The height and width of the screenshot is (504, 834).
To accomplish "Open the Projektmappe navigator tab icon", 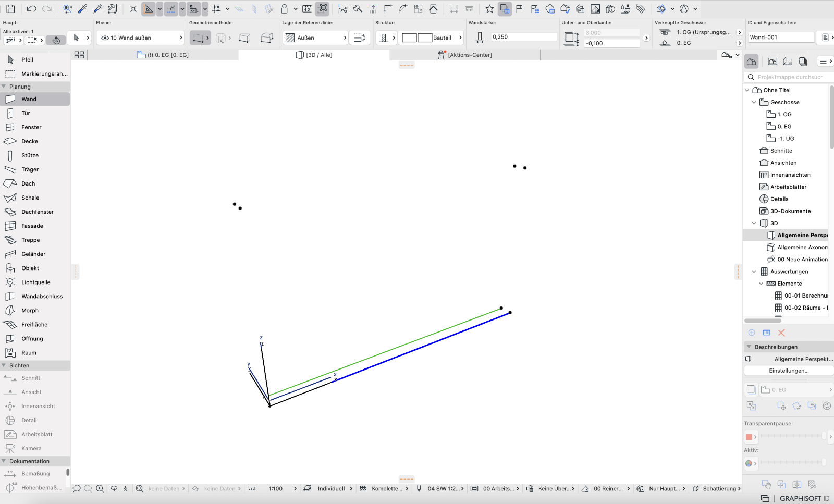I will coord(752,62).
